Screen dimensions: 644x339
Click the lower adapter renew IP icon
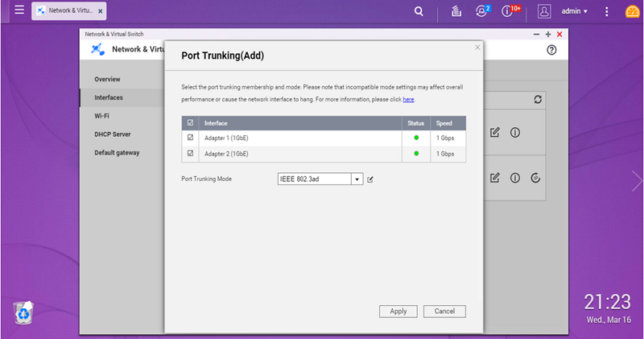[535, 177]
